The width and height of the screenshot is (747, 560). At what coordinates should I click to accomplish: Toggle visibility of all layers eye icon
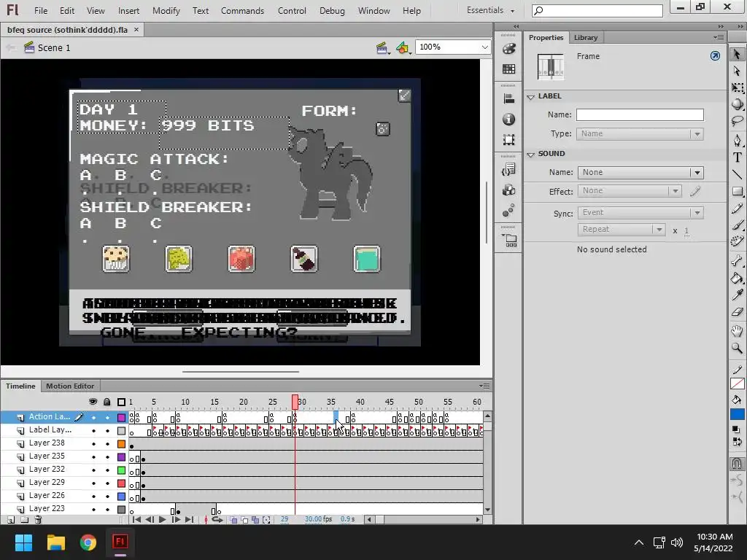[x=93, y=402]
